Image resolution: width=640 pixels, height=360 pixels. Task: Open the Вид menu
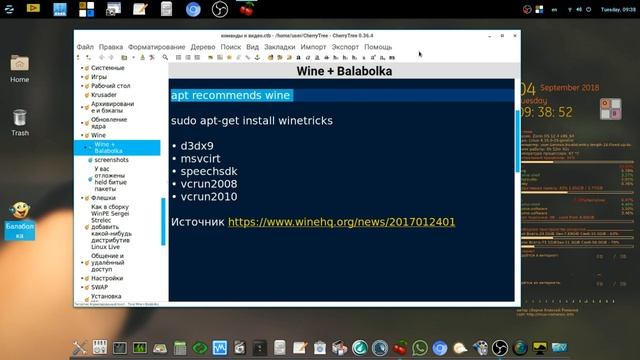click(x=253, y=47)
